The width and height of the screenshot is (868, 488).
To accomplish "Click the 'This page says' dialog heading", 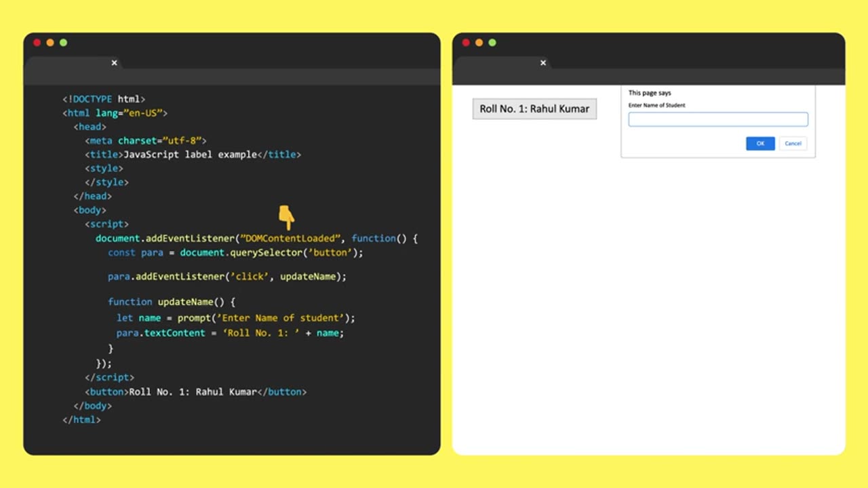I will 650,93.
